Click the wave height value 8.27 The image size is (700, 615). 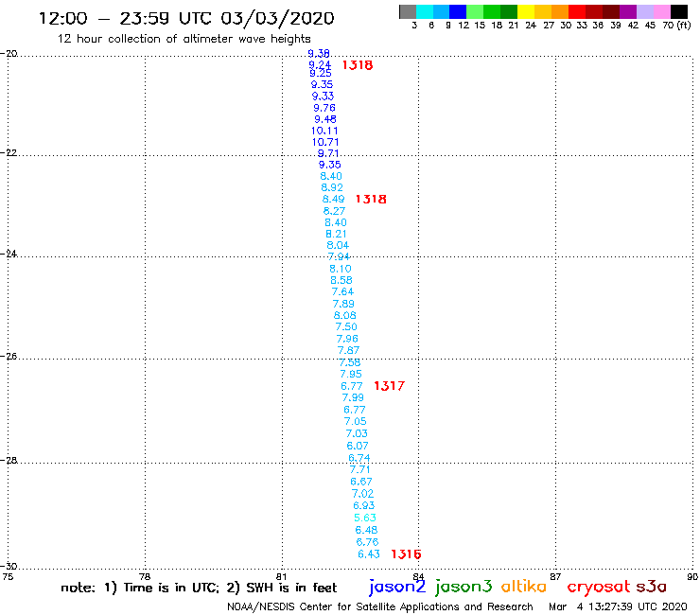[334, 211]
